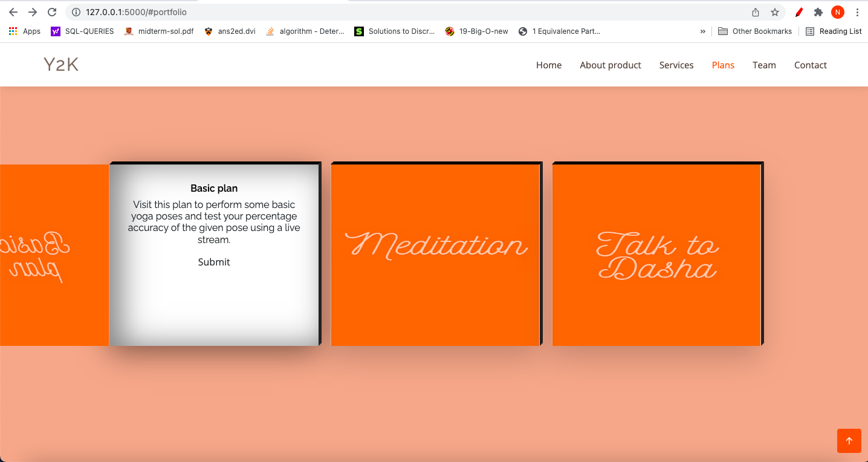
Task: Open the SQL-QUERIES bookmark
Action: (82, 31)
